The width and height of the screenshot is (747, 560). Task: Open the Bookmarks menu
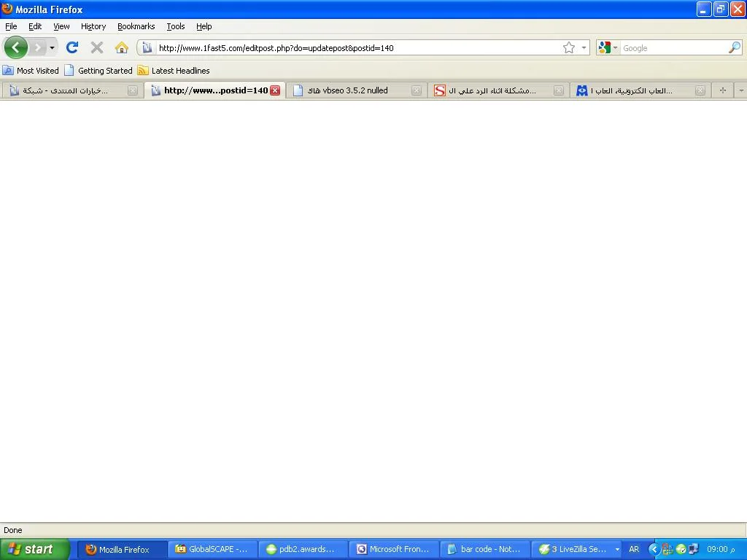click(x=136, y=26)
